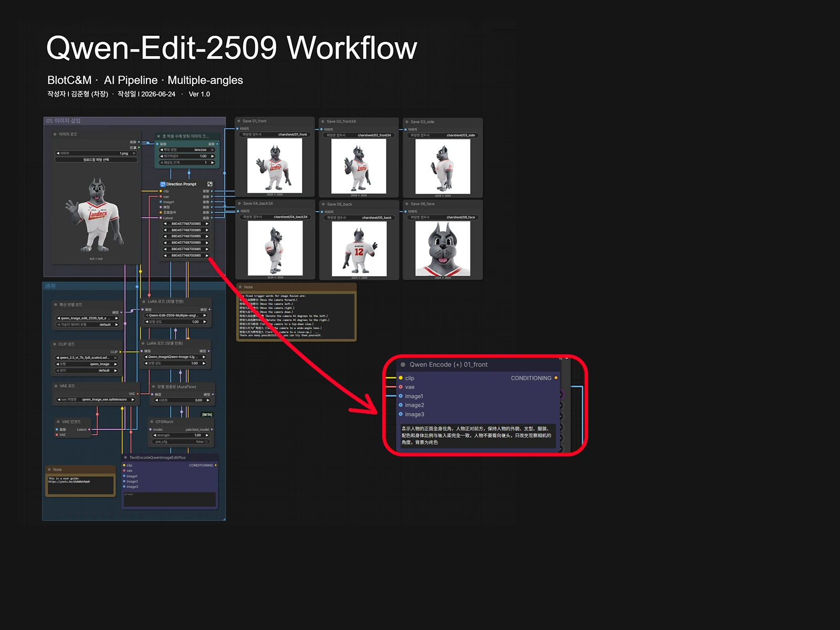
Task: Click the image2 input socket on Qwen Encode
Action: point(401,405)
